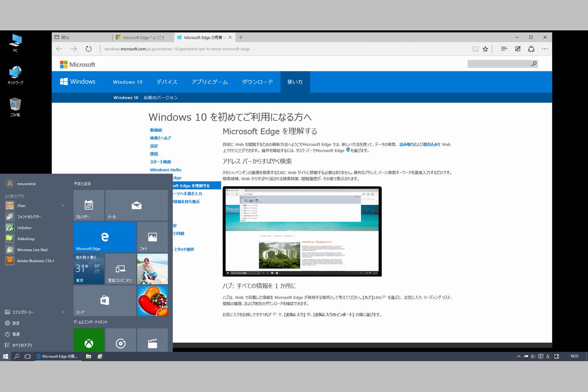Open the Microsoft Edge tile
588x392 pixels.
coord(104,237)
